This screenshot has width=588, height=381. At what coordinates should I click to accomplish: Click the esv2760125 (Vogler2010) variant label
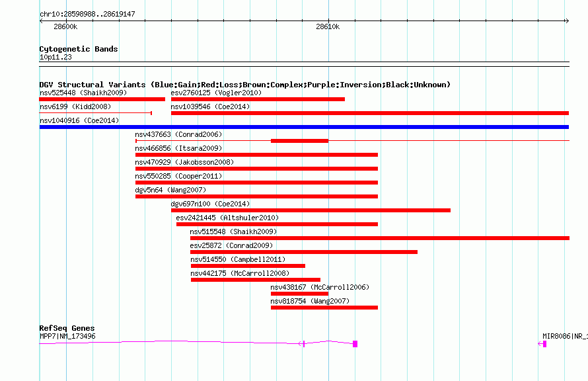216,93
